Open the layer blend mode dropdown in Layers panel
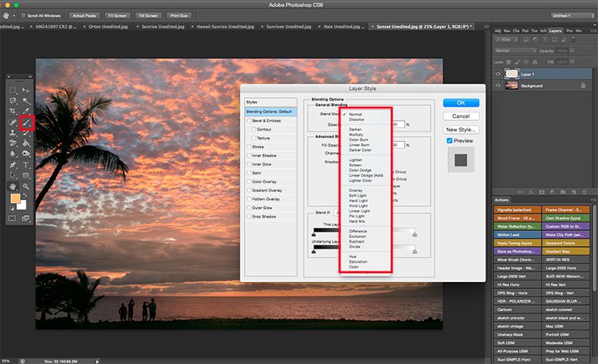The height and width of the screenshot is (364, 598). (516, 50)
